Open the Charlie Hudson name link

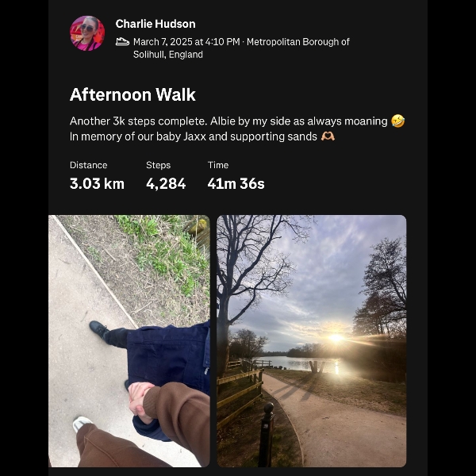click(x=155, y=24)
